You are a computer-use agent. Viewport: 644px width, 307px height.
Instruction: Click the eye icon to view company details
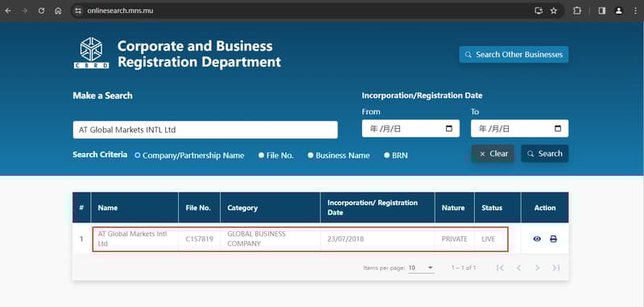[x=537, y=239]
